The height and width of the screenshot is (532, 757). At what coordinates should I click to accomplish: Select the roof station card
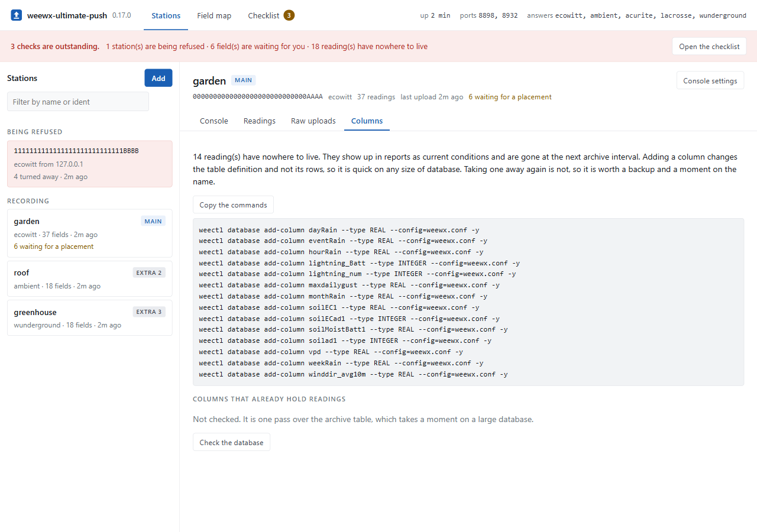pos(90,278)
